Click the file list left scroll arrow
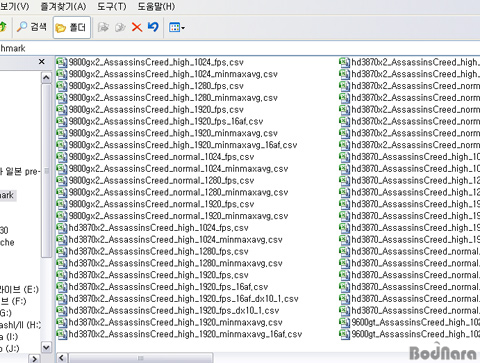480x363 pixels. (x=62, y=358)
